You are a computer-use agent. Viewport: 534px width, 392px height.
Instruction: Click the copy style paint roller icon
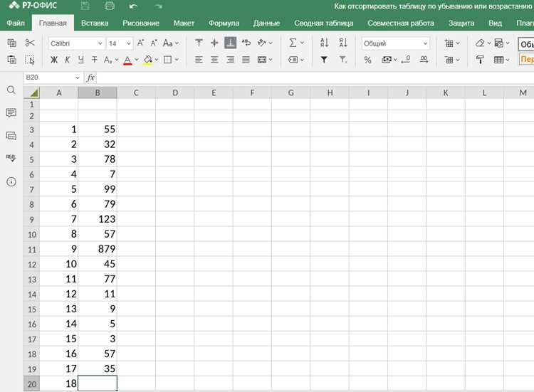point(480,60)
